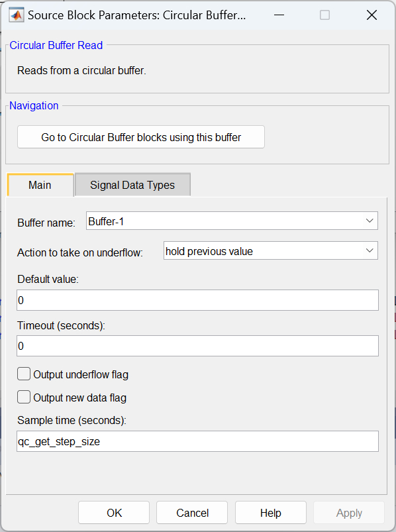Viewport: 396px width, 532px height.
Task: Switch to the Signal Data Types tab
Action: click(x=132, y=186)
